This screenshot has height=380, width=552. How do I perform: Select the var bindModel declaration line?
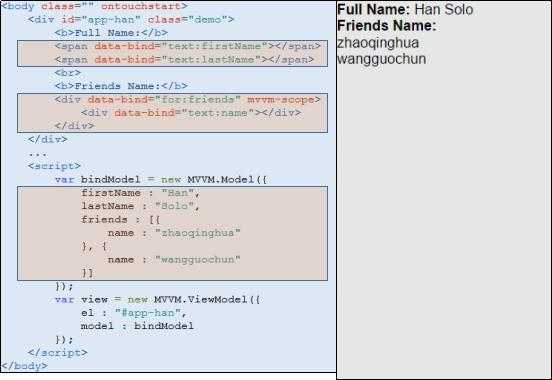(x=161, y=180)
